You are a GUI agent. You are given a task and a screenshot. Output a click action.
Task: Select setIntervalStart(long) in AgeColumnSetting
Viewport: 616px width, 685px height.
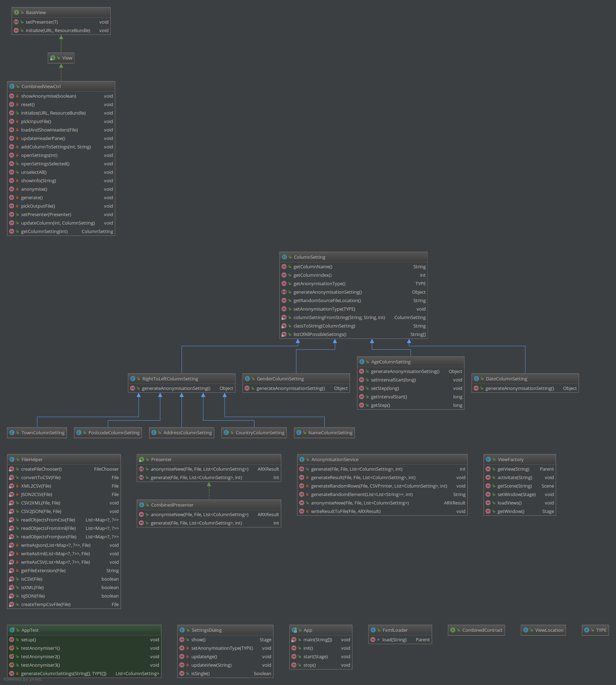coord(411,380)
